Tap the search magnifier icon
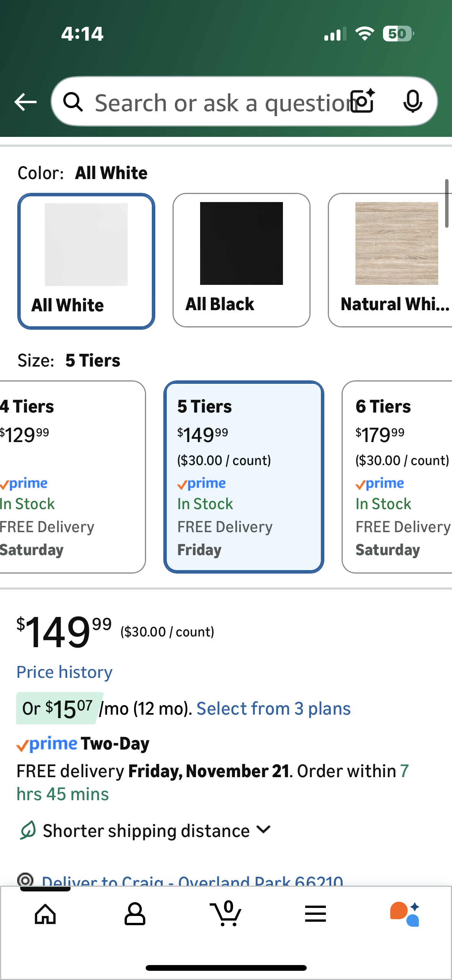The width and height of the screenshot is (452, 980). point(73,102)
